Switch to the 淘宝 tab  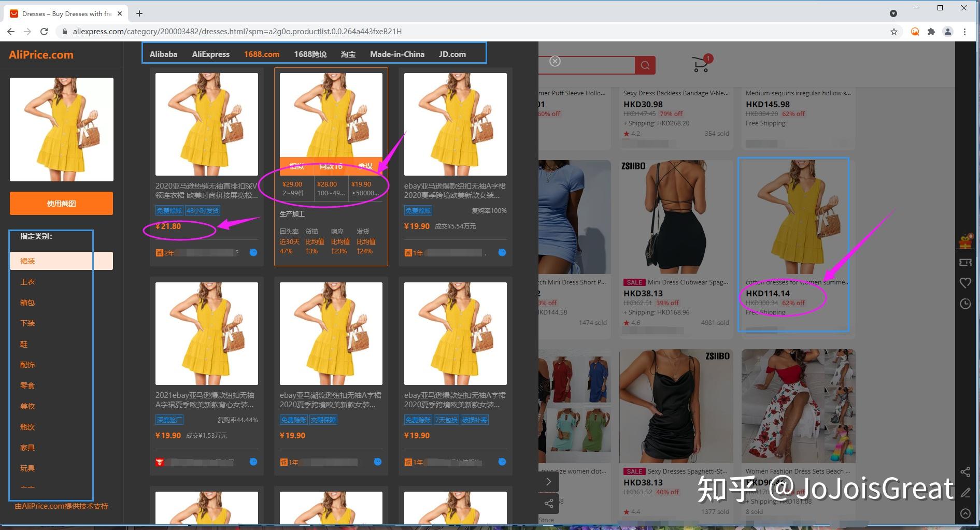[348, 54]
